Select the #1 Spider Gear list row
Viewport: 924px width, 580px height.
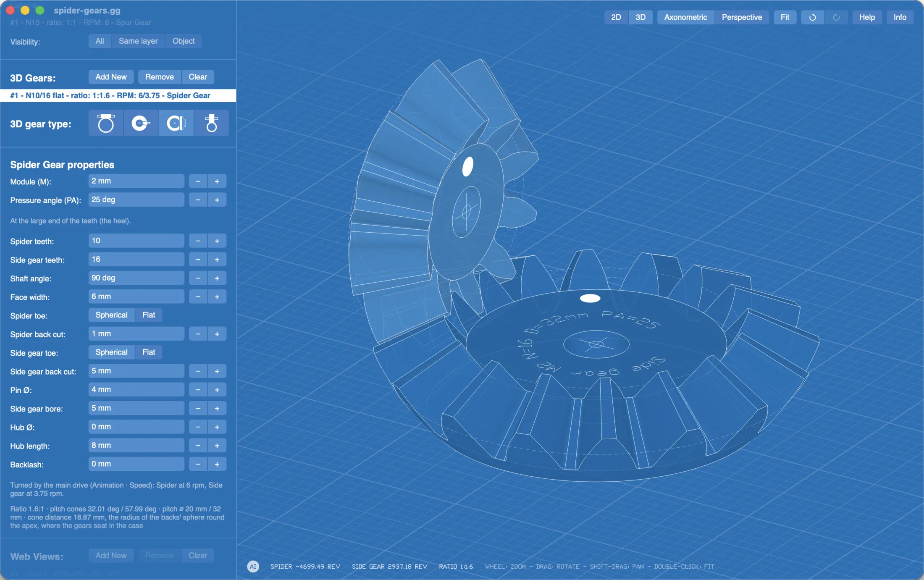click(x=118, y=96)
